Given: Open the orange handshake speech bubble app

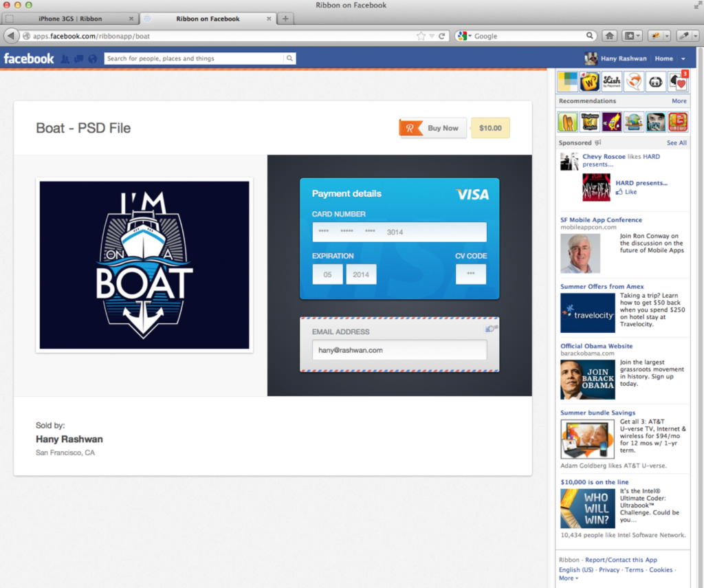Looking at the screenshot, I should point(633,82).
